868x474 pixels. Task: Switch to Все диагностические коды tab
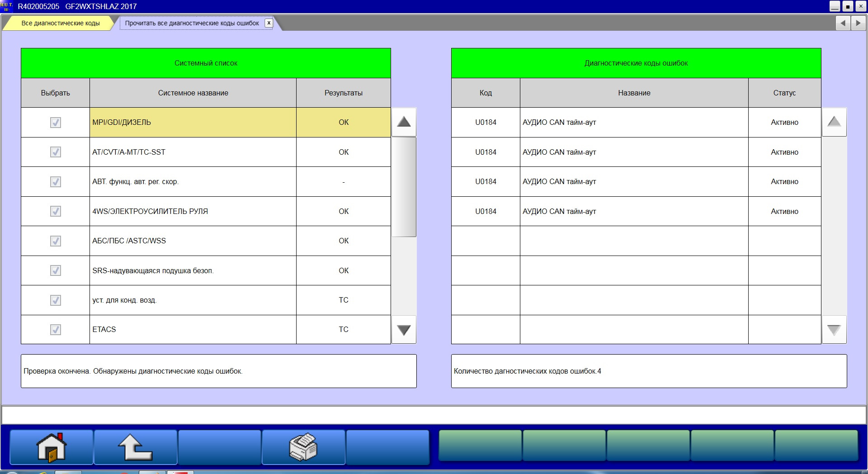pos(61,23)
